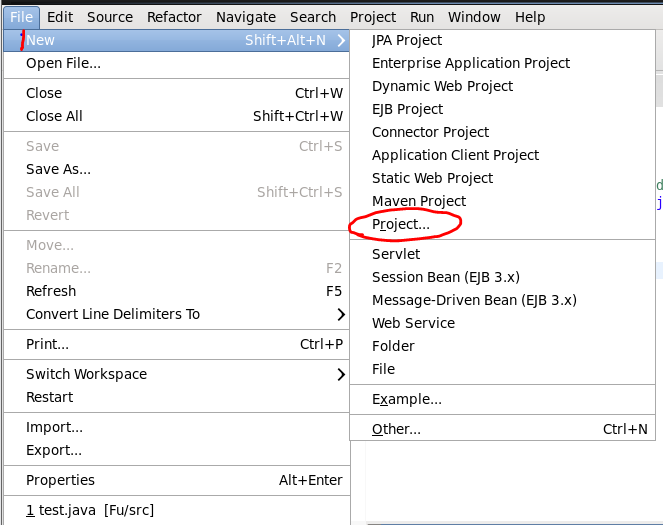Create a new JPA Project
The width and height of the screenshot is (663, 525).
coord(407,40)
